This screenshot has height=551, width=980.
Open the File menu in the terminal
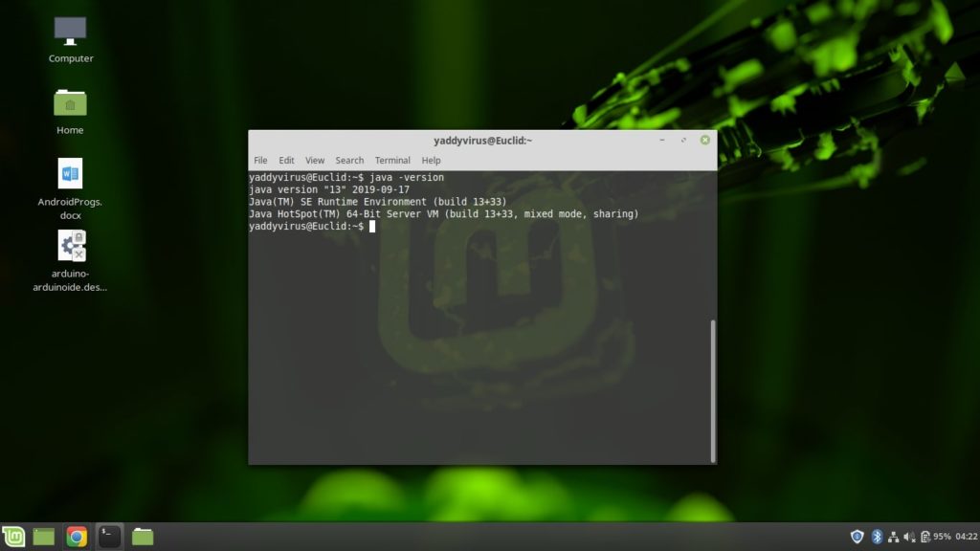259,160
